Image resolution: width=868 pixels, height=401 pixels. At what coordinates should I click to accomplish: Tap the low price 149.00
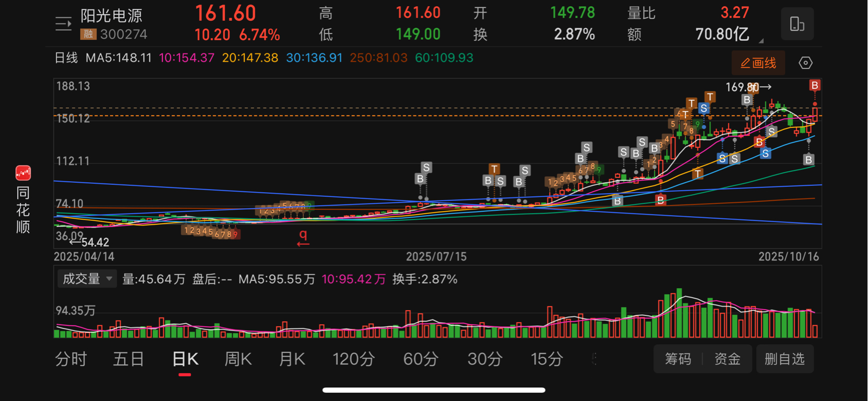pyautogui.click(x=418, y=34)
